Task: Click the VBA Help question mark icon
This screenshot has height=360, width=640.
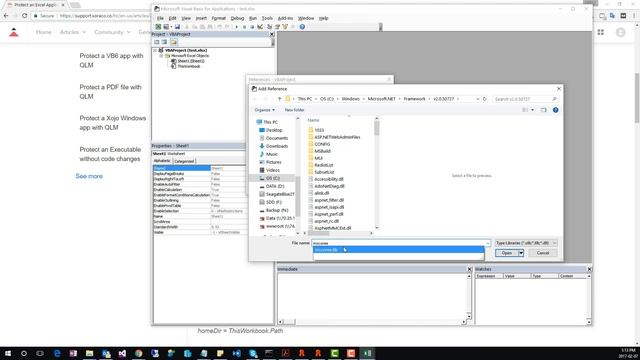Action: 302,27
